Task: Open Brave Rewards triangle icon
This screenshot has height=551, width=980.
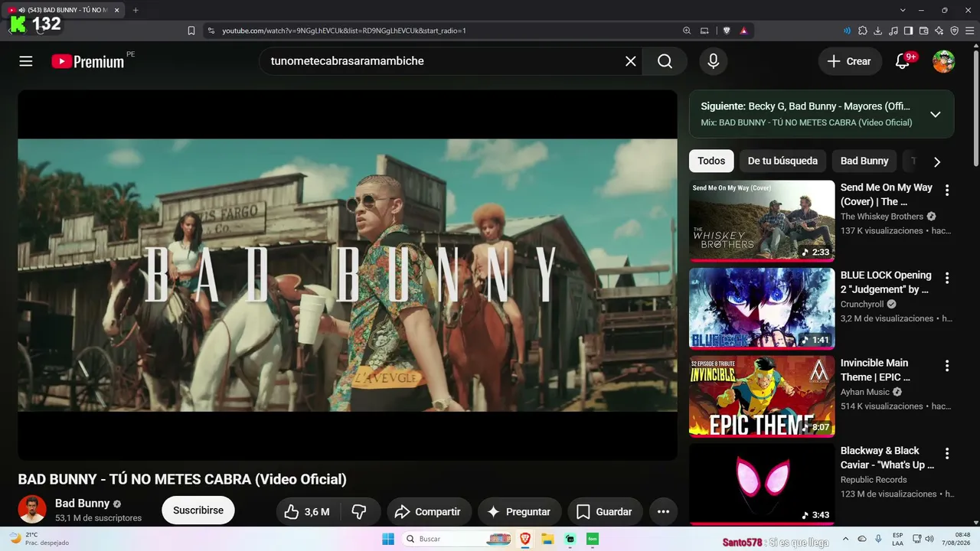Action: pyautogui.click(x=743, y=31)
